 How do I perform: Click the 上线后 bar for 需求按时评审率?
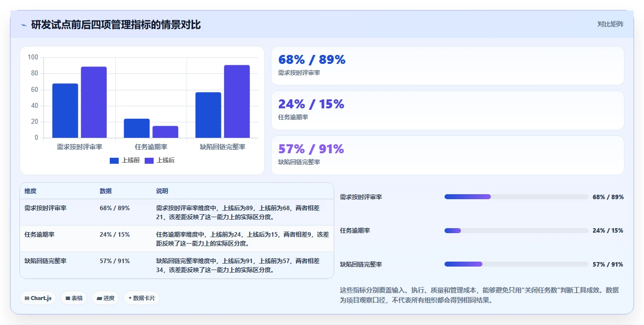94,102
